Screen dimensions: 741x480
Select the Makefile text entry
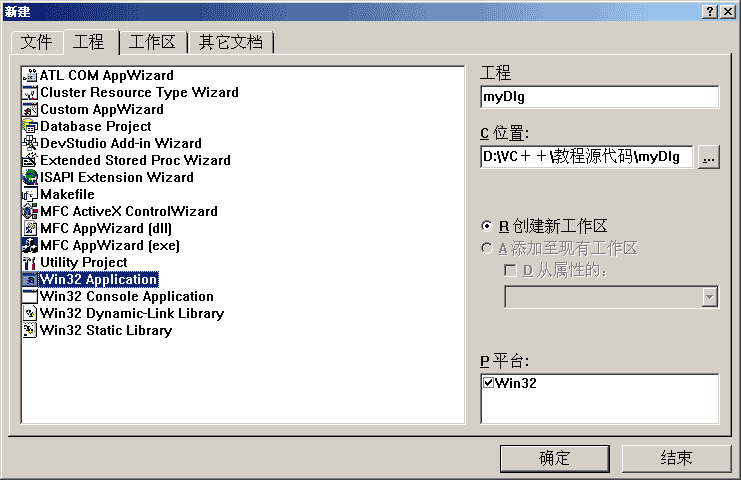(x=67, y=195)
